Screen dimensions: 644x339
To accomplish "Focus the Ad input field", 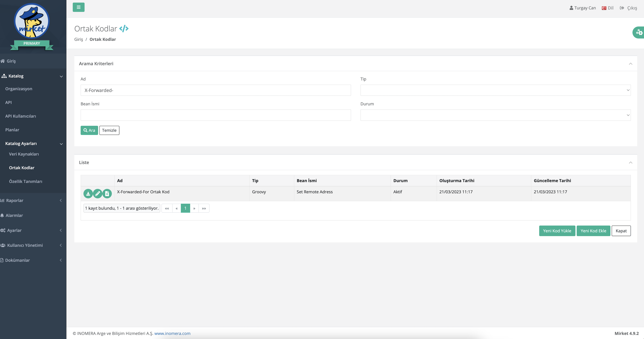I will 216,90.
